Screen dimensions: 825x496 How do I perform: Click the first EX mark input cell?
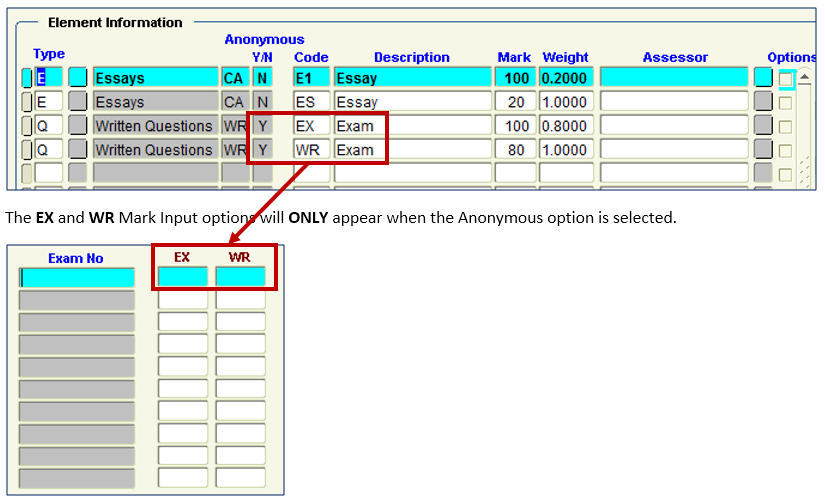coord(182,277)
